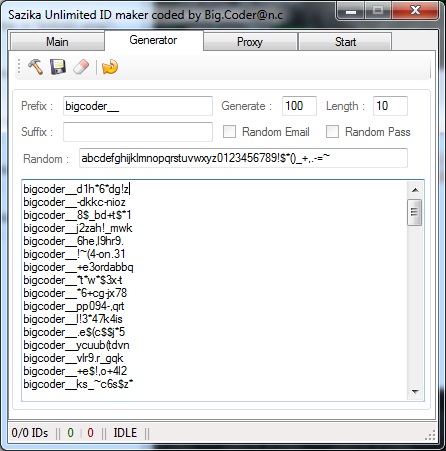Click the toolbar drag grip handle
The width and height of the screenshot is (446, 451).
pos(19,67)
